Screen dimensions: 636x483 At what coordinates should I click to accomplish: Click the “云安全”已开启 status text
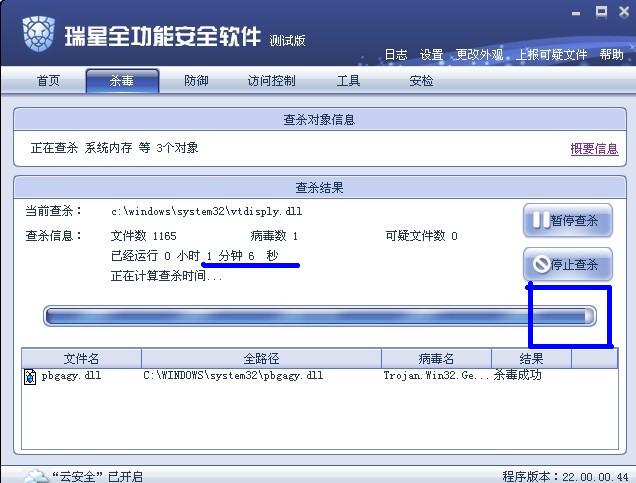pyautogui.click(x=97, y=476)
